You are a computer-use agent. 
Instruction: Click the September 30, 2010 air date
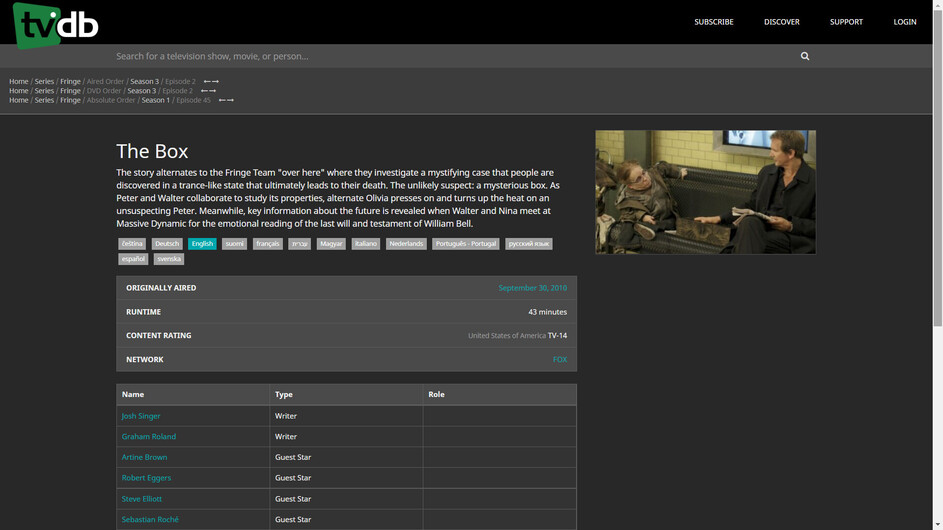point(532,288)
